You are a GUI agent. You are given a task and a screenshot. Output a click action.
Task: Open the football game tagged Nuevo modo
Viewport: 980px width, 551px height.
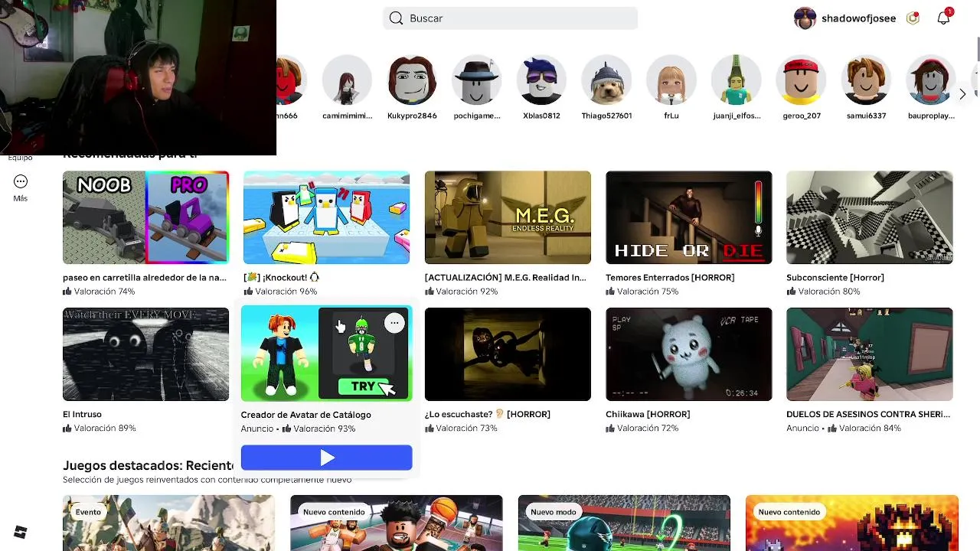pos(624,523)
